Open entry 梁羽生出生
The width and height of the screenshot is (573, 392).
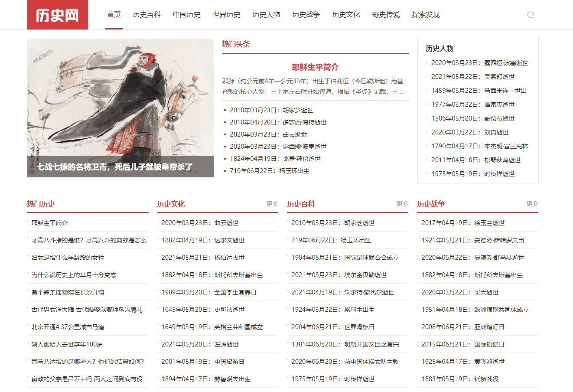coord(333,310)
